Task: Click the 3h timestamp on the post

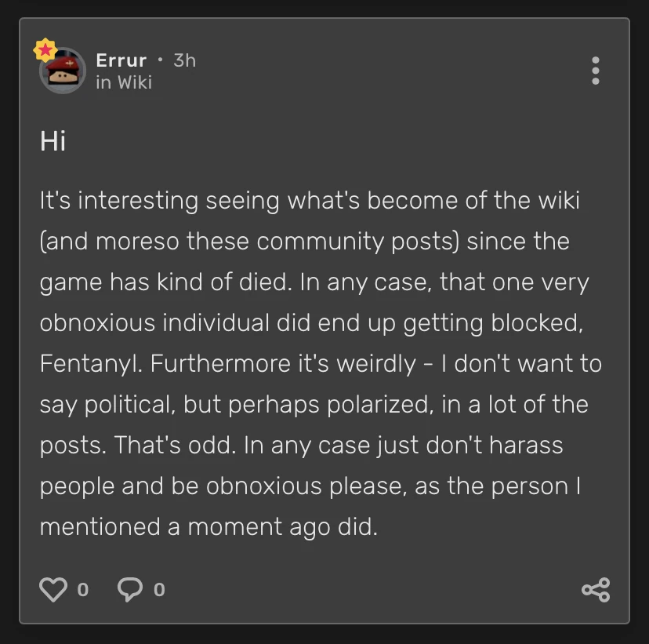Action: (183, 60)
